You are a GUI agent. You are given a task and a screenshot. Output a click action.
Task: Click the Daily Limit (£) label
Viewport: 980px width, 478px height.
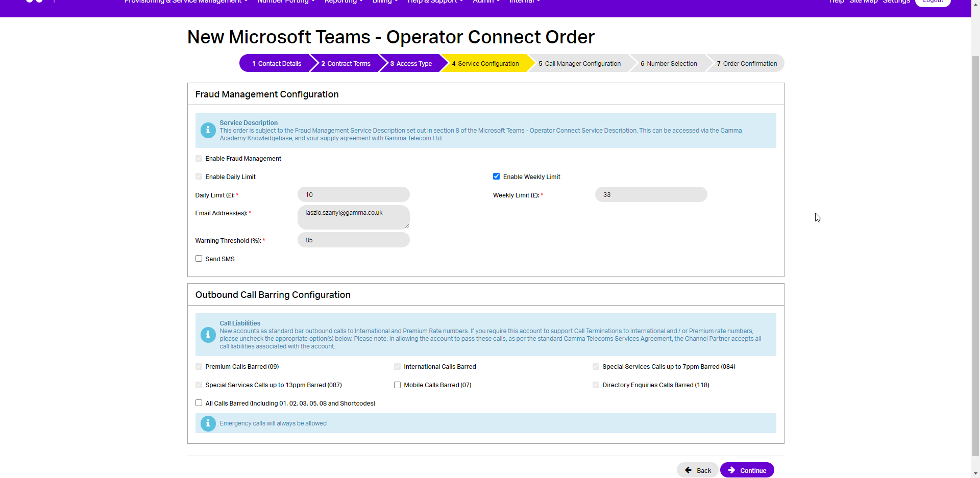[x=216, y=195]
